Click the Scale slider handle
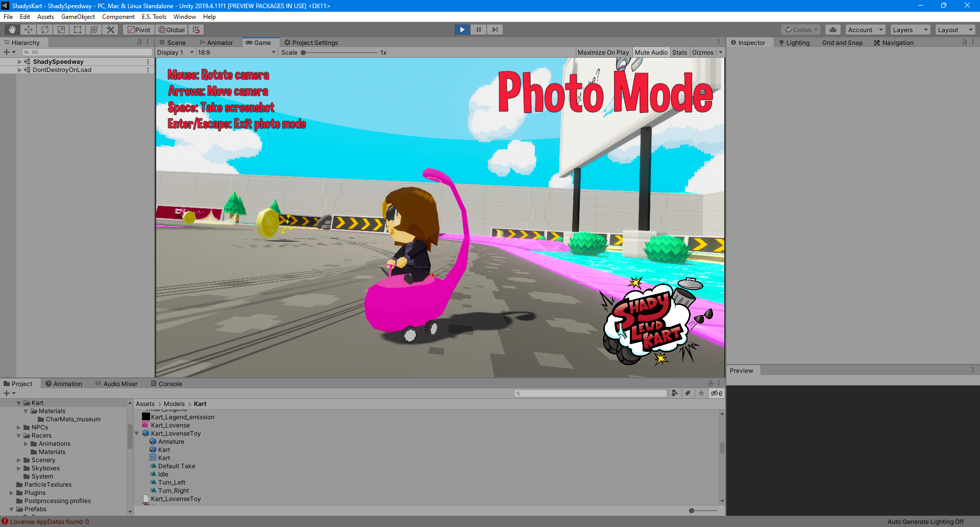The height and width of the screenshot is (527, 980). coord(303,52)
